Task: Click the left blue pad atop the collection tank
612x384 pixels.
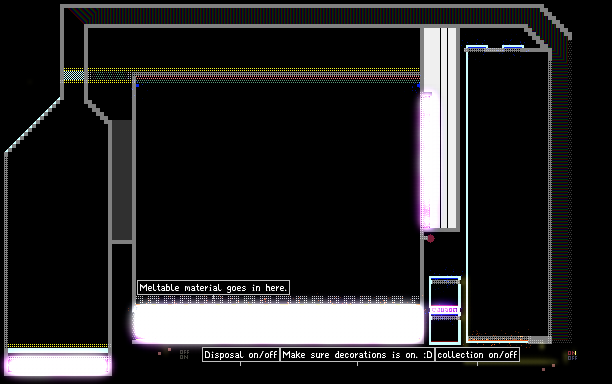Action: pyautogui.click(x=477, y=47)
